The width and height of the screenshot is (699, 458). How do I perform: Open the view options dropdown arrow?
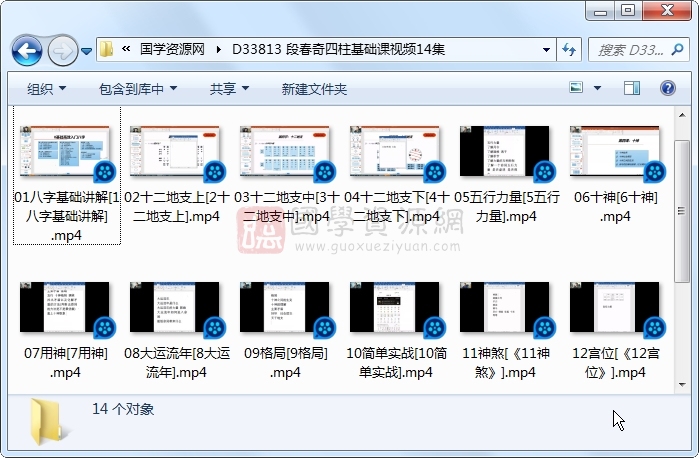(597, 88)
